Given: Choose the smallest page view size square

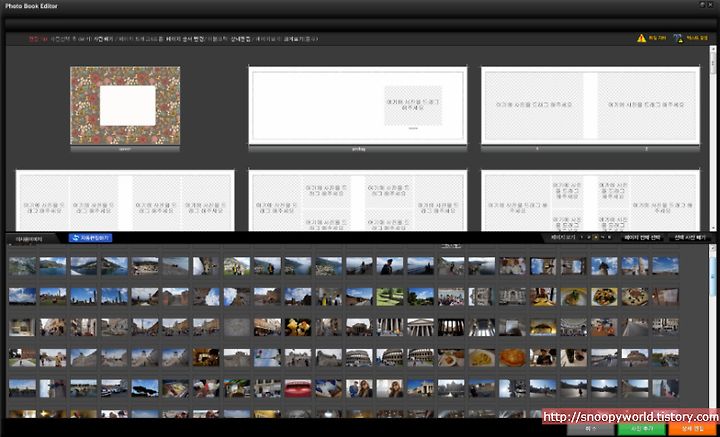Looking at the screenshot, I should pyautogui.click(x=582, y=237).
